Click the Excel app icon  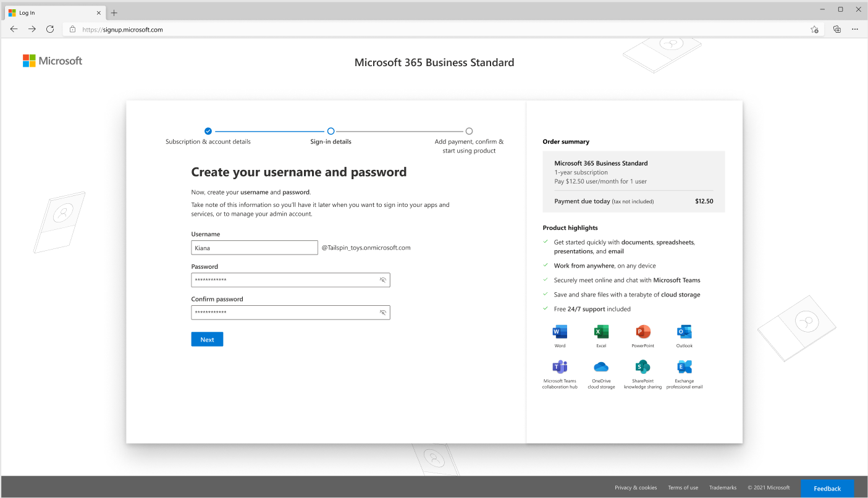click(x=601, y=331)
